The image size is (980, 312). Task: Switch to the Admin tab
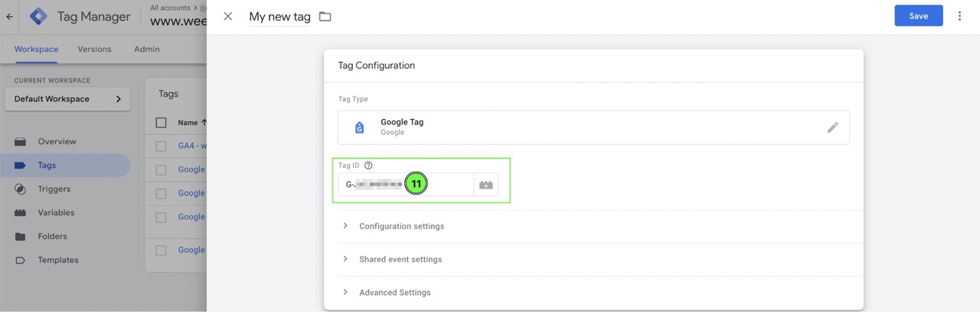tap(147, 49)
